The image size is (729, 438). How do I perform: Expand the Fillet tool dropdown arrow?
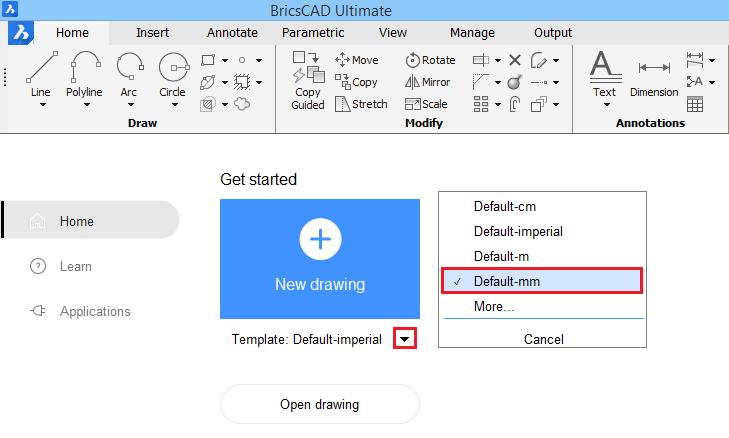coord(498,82)
